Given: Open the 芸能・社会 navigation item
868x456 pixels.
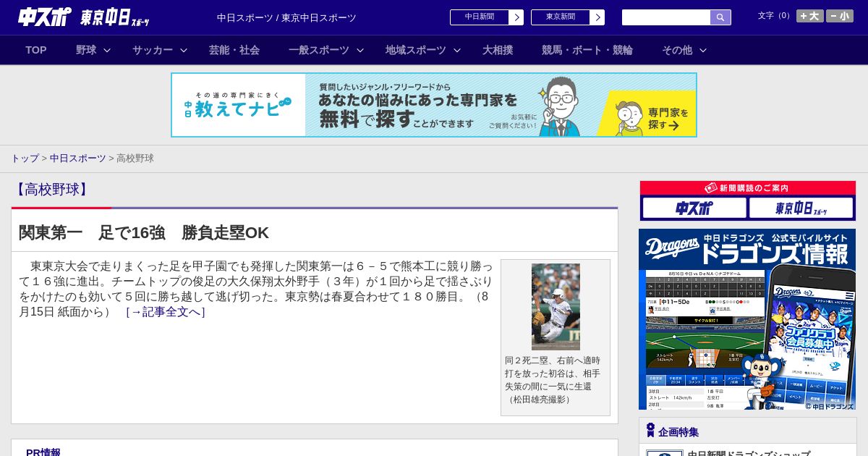Looking at the screenshot, I should pos(234,50).
